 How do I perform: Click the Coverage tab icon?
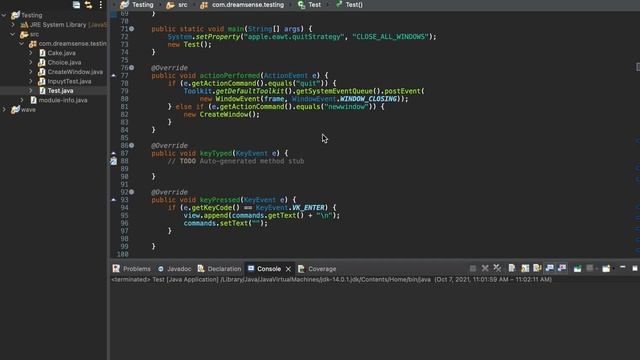click(x=301, y=269)
